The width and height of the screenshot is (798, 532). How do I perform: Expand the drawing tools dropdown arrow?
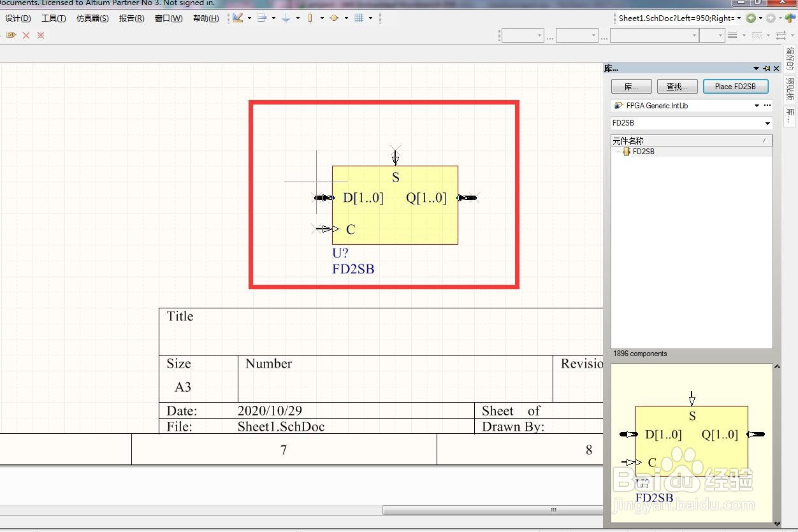click(249, 18)
